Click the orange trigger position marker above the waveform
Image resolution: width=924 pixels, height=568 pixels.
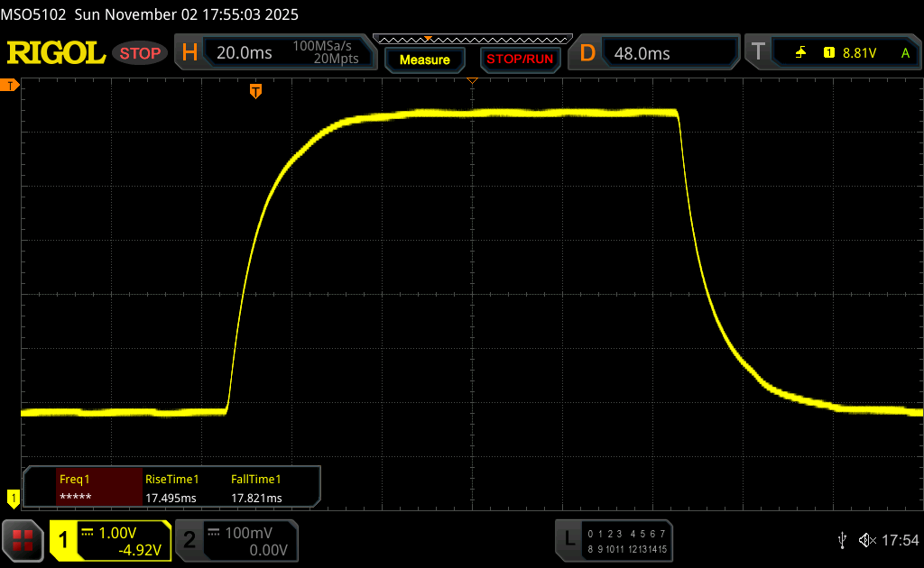click(256, 90)
